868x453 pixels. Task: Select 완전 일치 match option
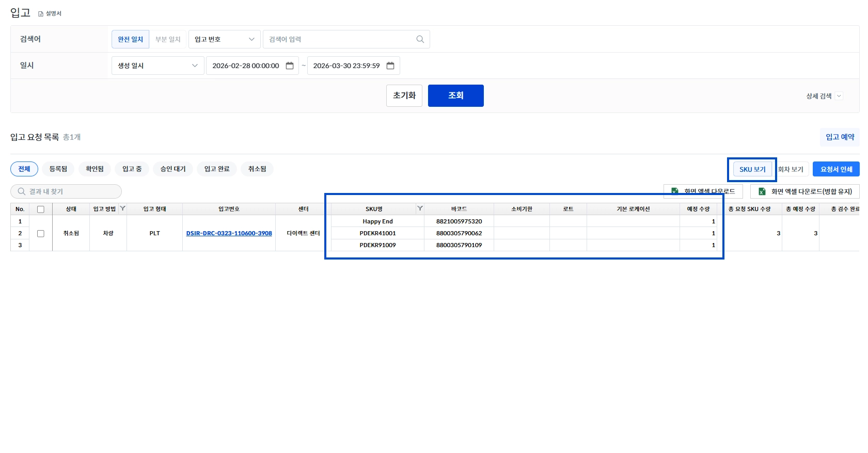click(130, 39)
